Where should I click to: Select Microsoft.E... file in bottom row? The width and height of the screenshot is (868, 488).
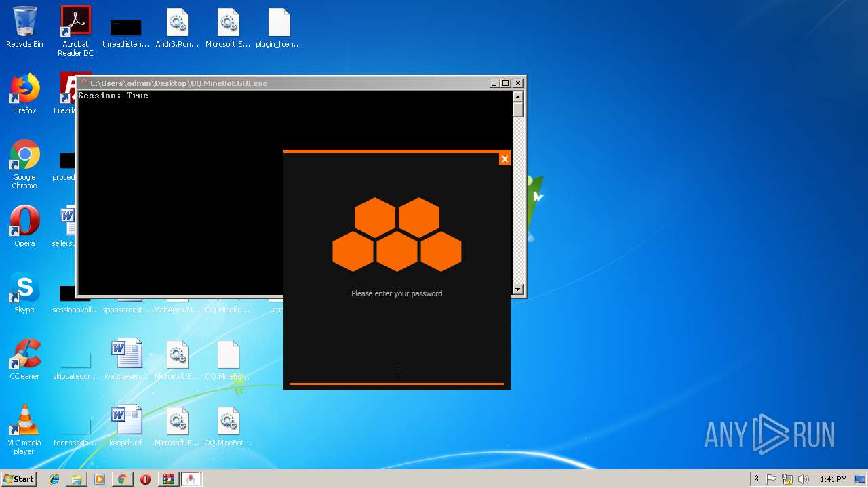177,426
